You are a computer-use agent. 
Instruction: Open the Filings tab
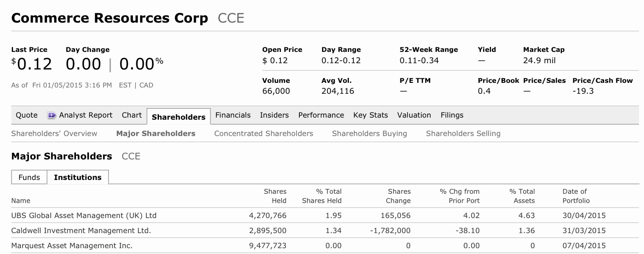452,115
